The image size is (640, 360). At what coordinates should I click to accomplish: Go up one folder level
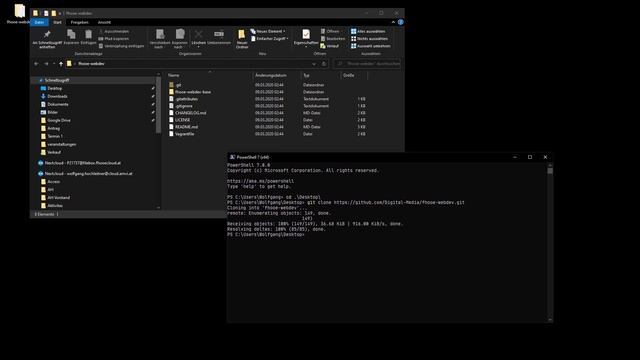tap(61, 64)
